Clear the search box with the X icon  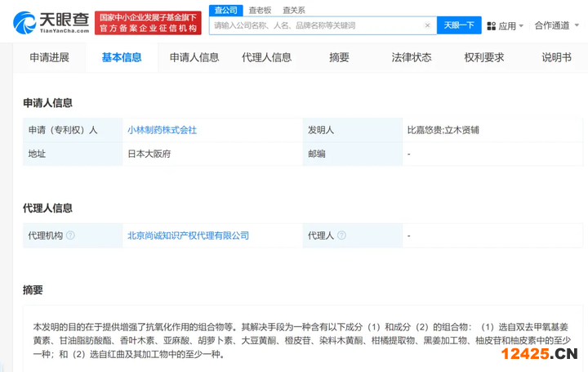click(427, 25)
